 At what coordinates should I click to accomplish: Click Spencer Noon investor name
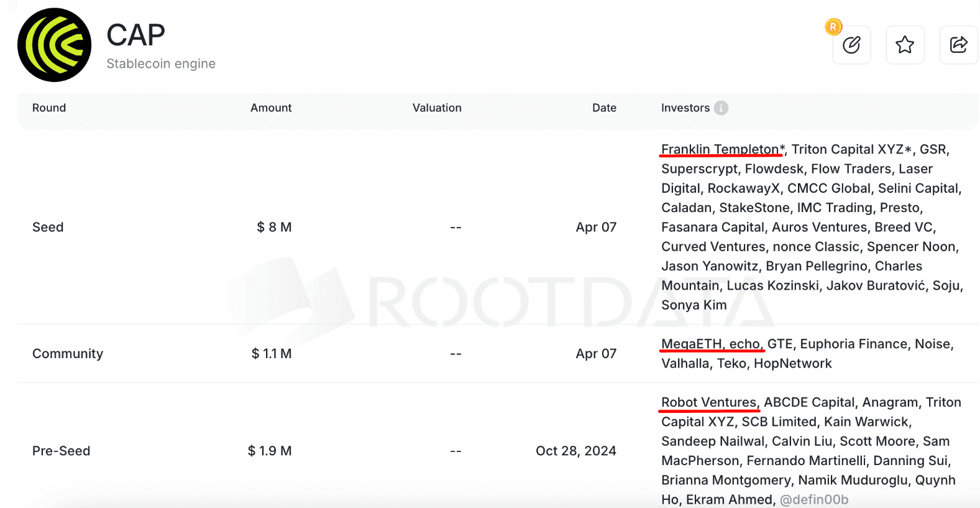911,246
